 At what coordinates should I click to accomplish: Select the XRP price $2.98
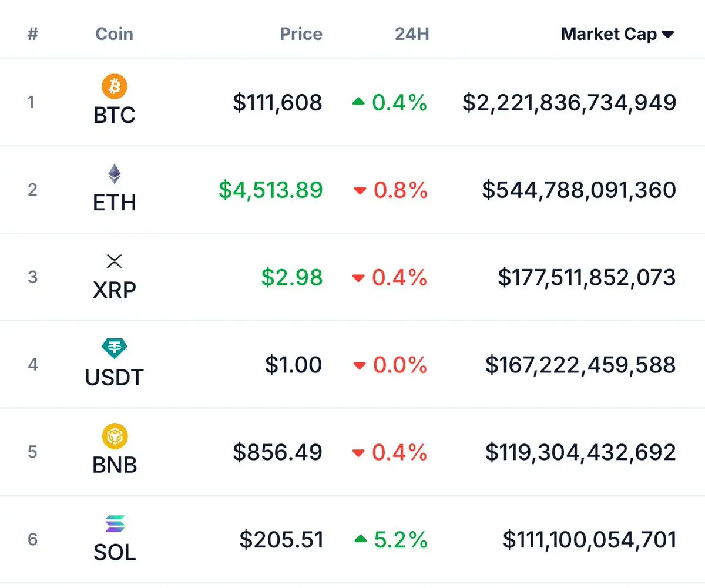[292, 277]
